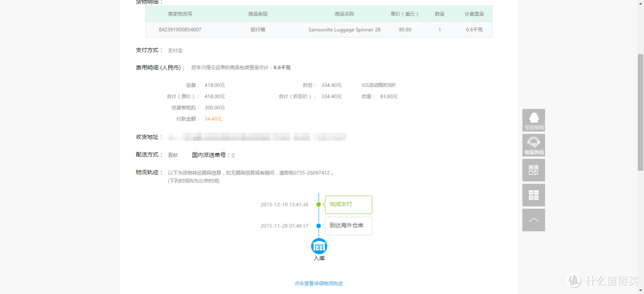Viewport: 644px width, 294px height.
Task: Select product name Samsonite Luggage Spinner 28
Action: point(344,30)
